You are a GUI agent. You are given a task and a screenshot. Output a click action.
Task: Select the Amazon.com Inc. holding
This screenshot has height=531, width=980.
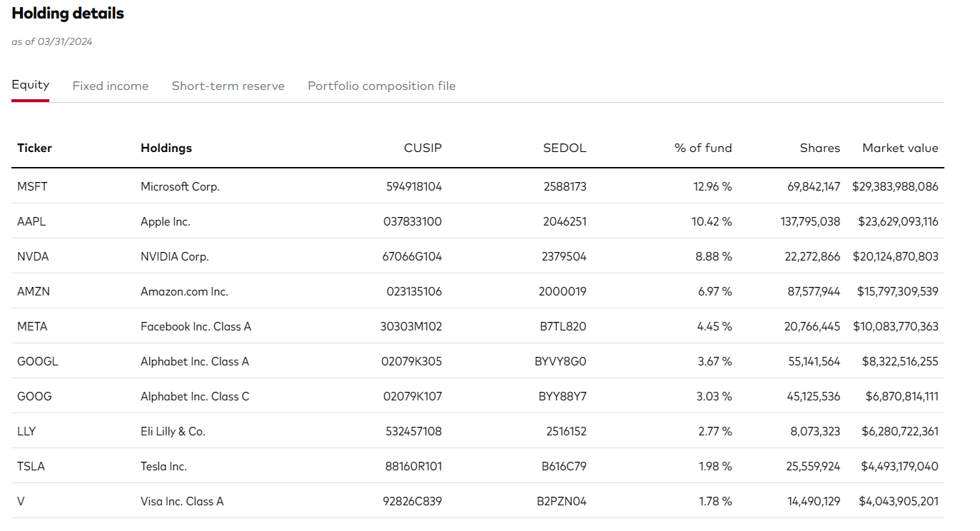(x=183, y=291)
